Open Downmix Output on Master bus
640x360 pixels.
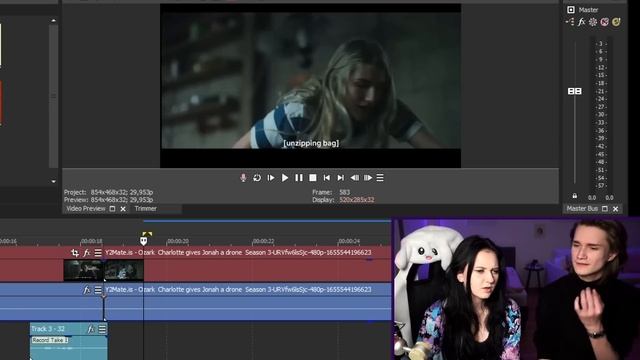click(x=570, y=22)
